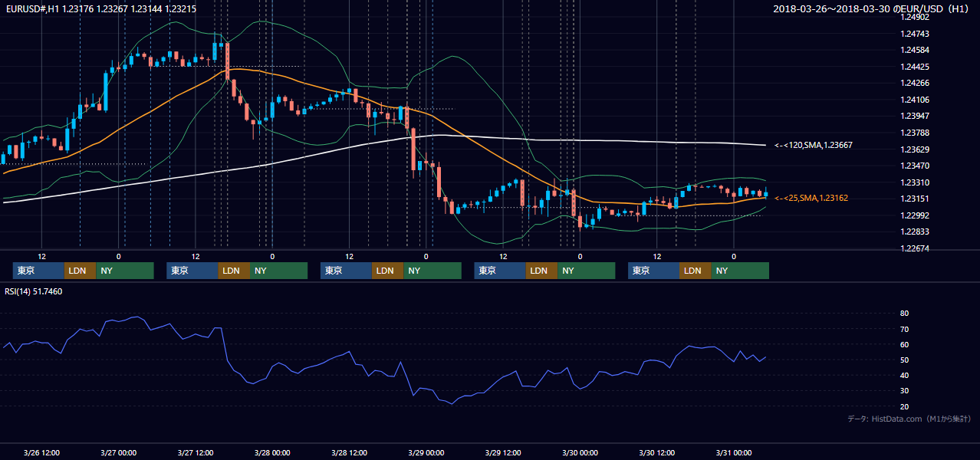Image resolution: width=980 pixels, height=460 pixels.
Task: Select the 3/29 12:00 date label
Action: tap(502, 452)
